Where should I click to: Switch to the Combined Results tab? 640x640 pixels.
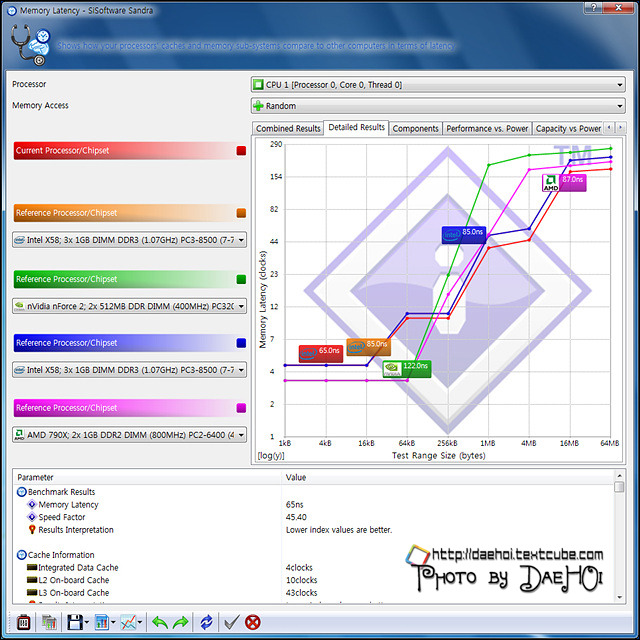pos(288,129)
